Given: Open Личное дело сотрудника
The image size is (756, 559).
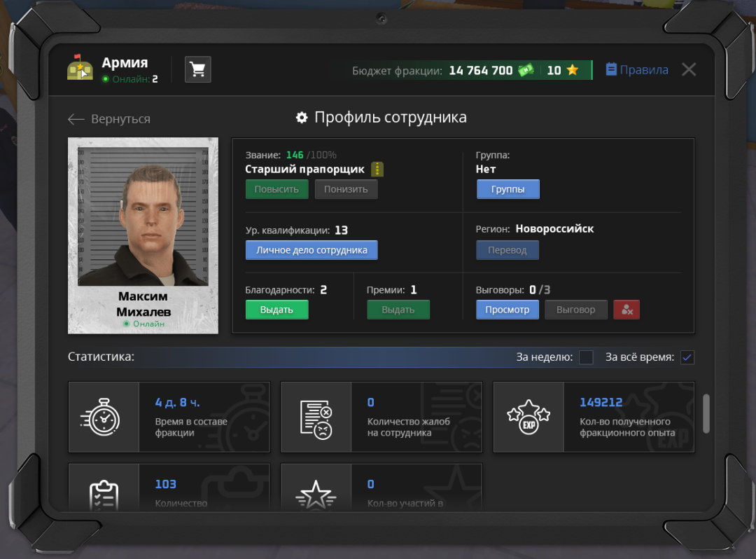Looking at the screenshot, I should coord(311,250).
